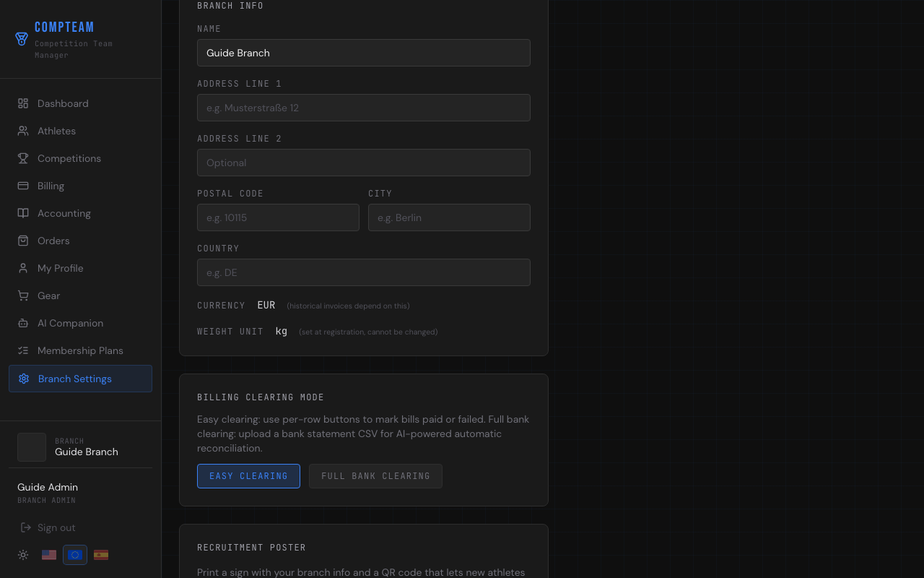Image resolution: width=924 pixels, height=578 pixels.
Task: Go to Athletes page
Action: point(80,131)
